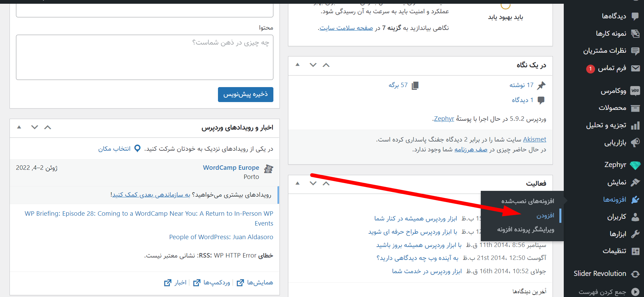
Task: Click the external link icon beside اخبار
Action: point(168,283)
